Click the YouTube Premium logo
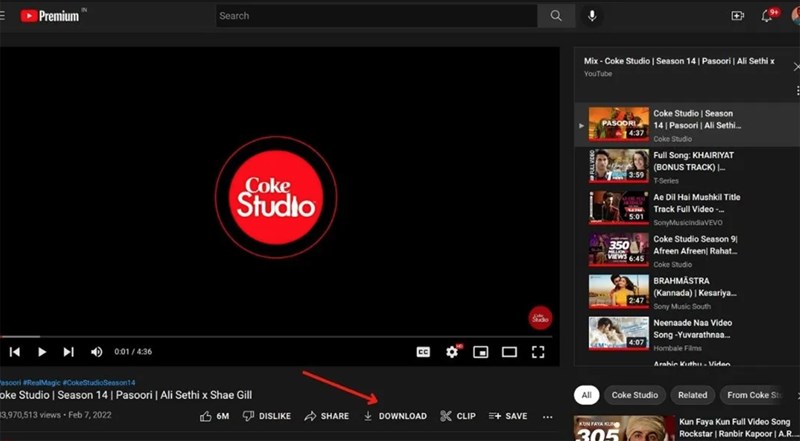The image size is (800, 441). pyautogui.click(x=50, y=16)
